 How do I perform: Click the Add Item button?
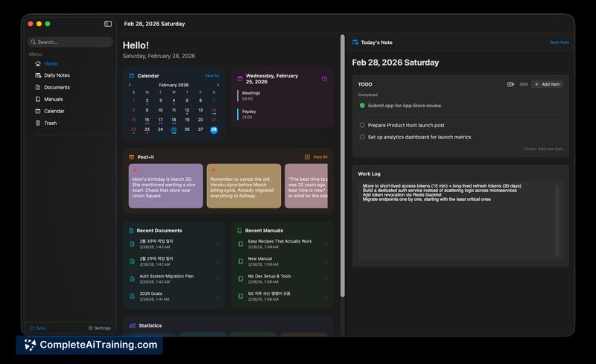548,84
